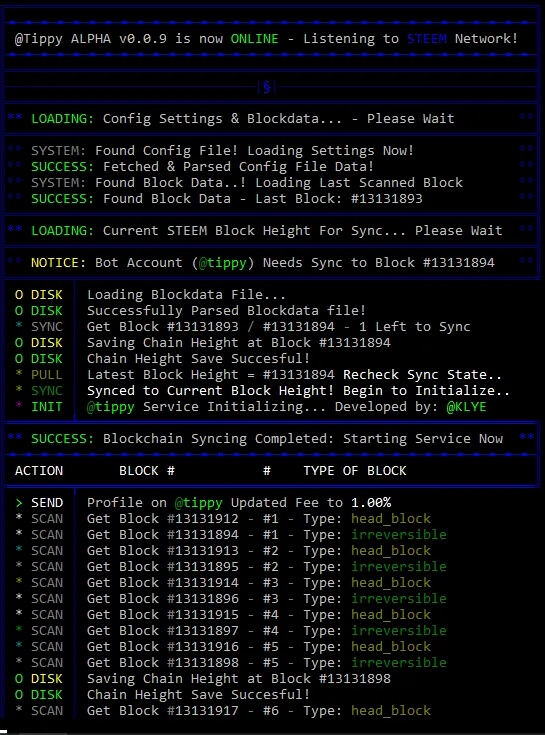
Task: Click the 'BLOCK #' column header
Action: (147, 471)
